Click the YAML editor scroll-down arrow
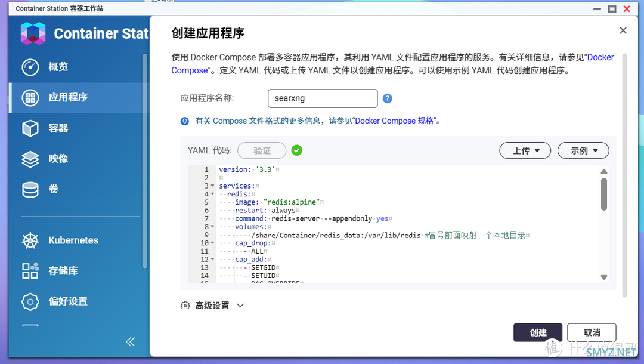Viewport: 644px width, 364px height. pyautogui.click(x=603, y=277)
